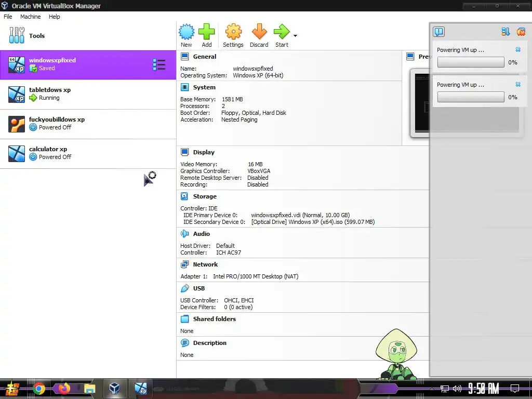The height and width of the screenshot is (399, 532).
Task: Open the Network settings header link
Action: tap(205, 264)
